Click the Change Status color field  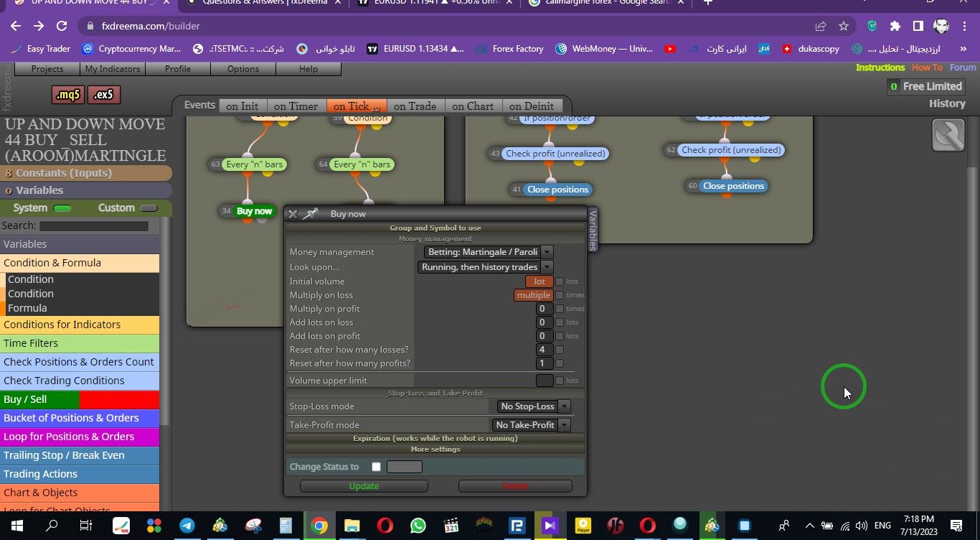coord(405,467)
